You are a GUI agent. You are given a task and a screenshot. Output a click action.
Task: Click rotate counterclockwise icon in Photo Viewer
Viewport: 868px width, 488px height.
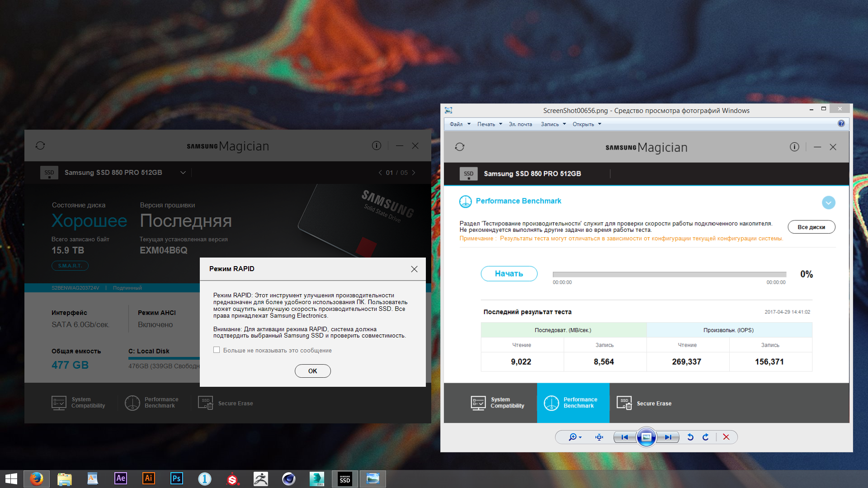690,437
